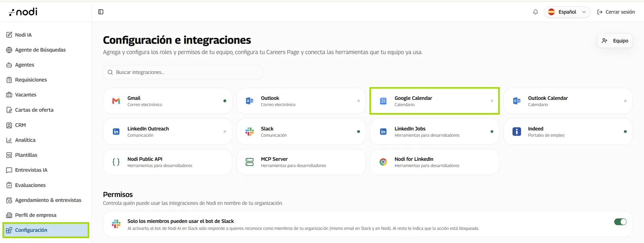Click the Slack integration logo
This screenshot has width=644, height=243.
[x=250, y=132]
